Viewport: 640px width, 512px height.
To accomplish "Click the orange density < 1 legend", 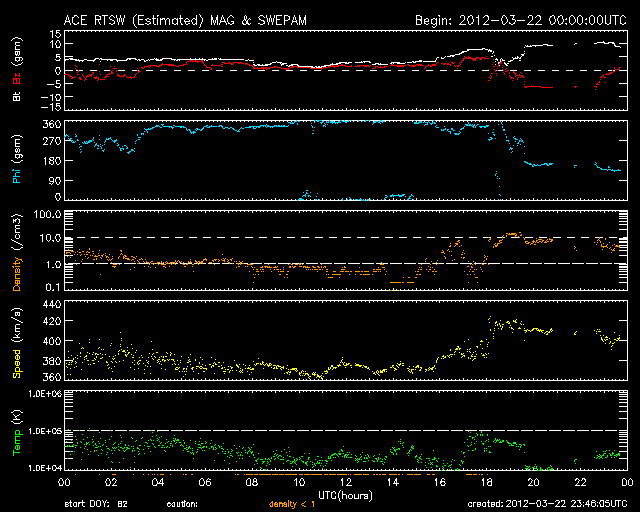I will (x=292, y=504).
